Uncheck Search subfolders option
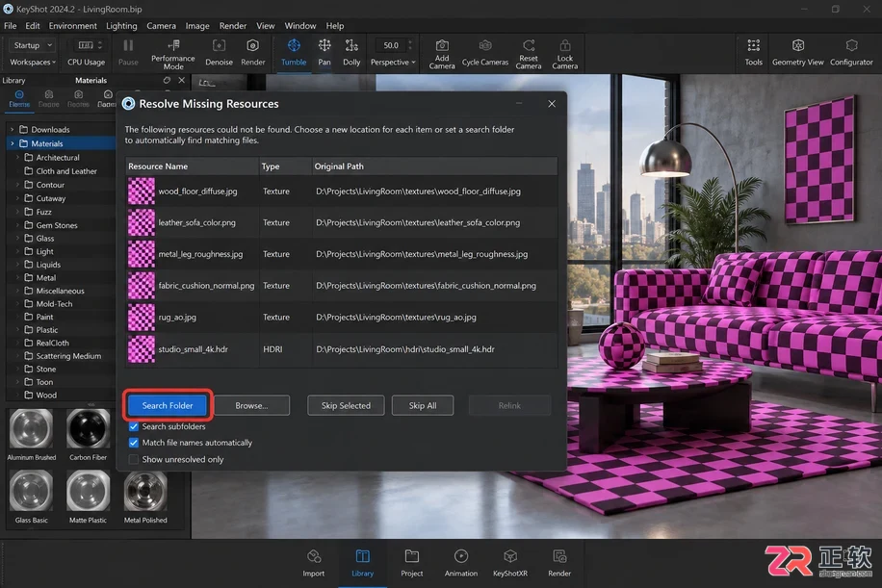The image size is (882, 588). tap(133, 426)
